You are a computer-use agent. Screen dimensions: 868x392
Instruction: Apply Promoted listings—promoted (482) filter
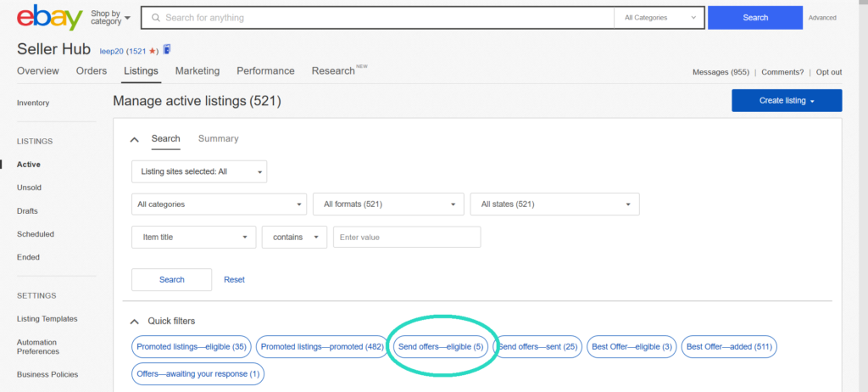click(322, 346)
